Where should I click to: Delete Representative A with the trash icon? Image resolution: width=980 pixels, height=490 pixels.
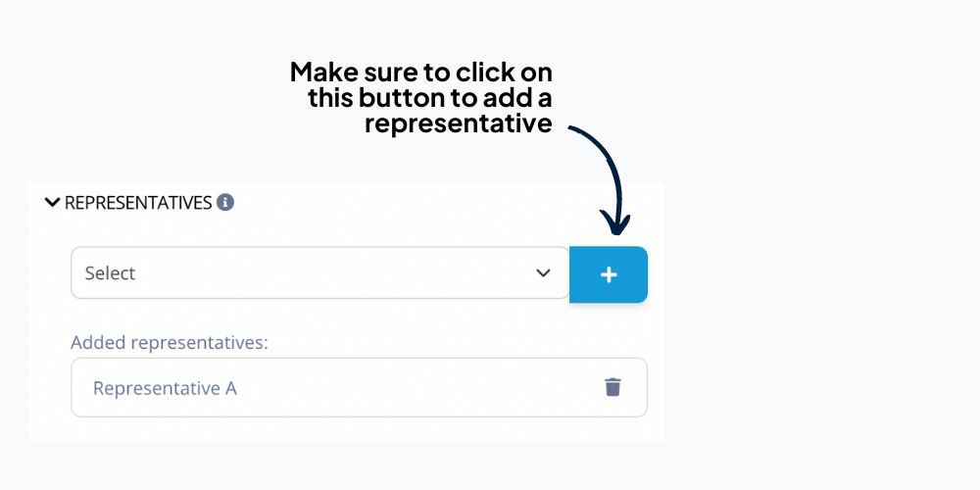[612, 387]
